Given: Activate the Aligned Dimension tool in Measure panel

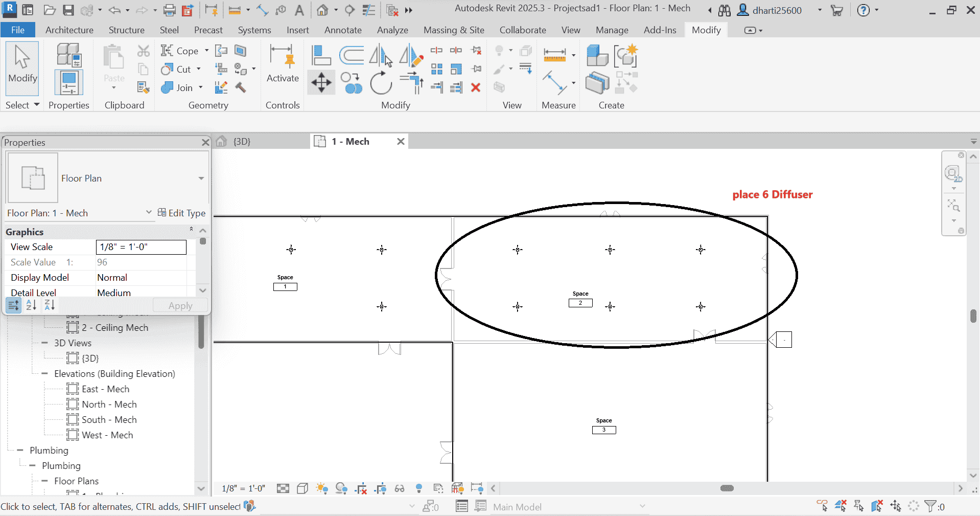Looking at the screenshot, I should tap(556, 55).
